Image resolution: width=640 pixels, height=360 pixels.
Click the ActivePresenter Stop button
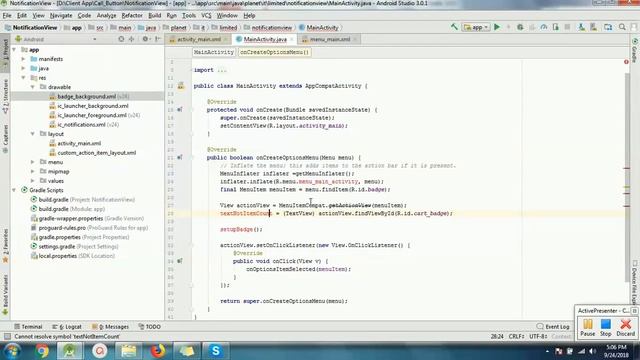click(x=606, y=328)
